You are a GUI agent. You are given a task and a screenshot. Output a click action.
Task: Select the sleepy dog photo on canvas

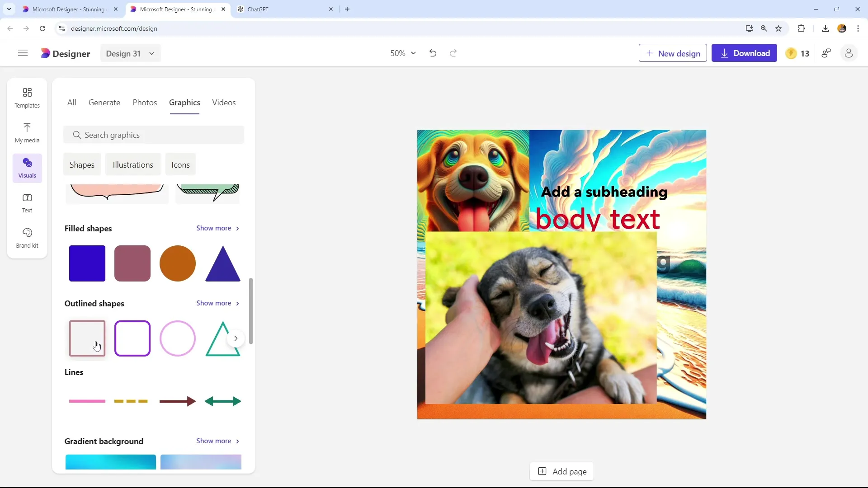tap(541, 318)
